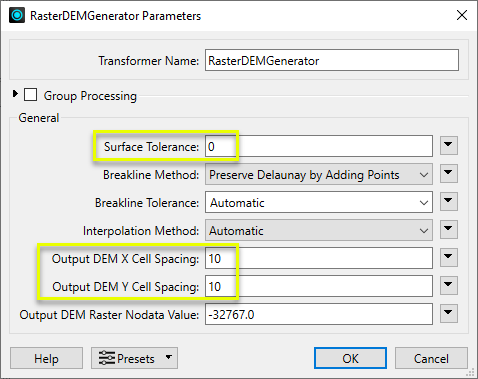Expand the Group Processing section triangle

tap(15, 94)
